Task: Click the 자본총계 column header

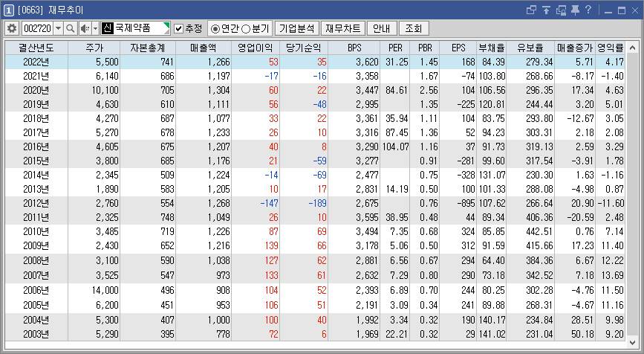Action: click(x=148, y=48)
